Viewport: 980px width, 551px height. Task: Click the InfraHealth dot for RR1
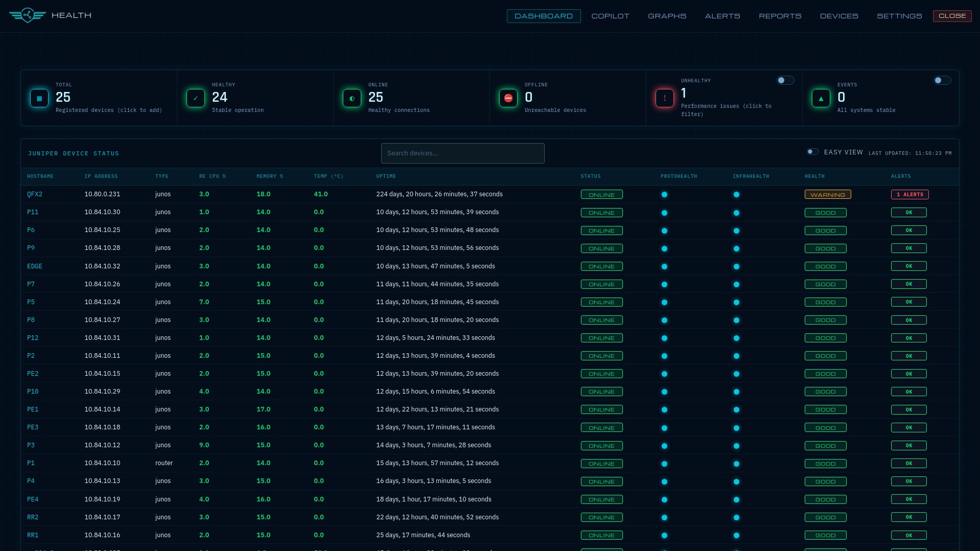coord(736,535)
